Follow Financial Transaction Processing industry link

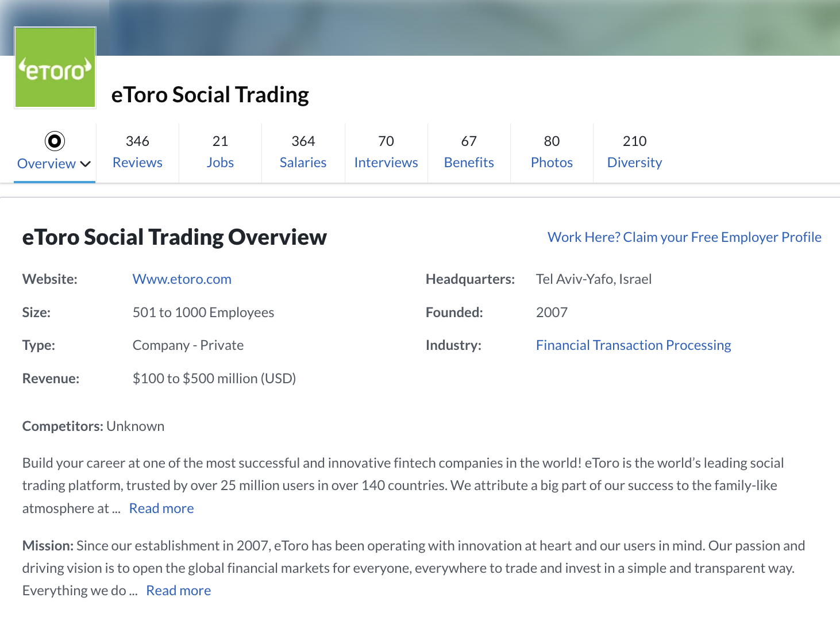(x=633, y=345)
